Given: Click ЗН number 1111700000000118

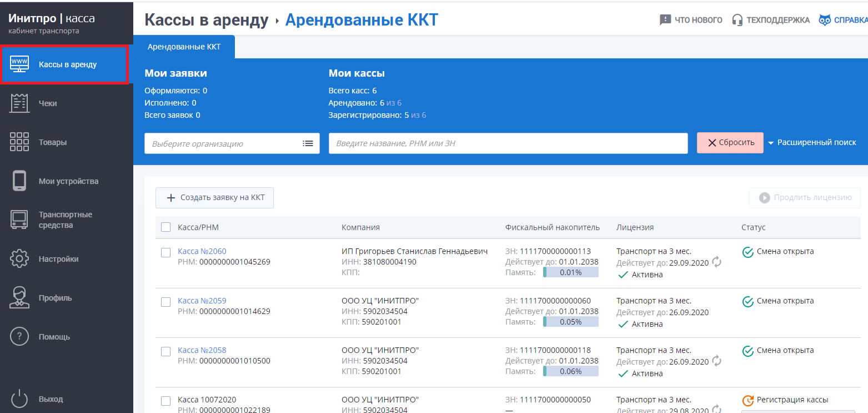Looking at the screenshot, I should 555,350.
